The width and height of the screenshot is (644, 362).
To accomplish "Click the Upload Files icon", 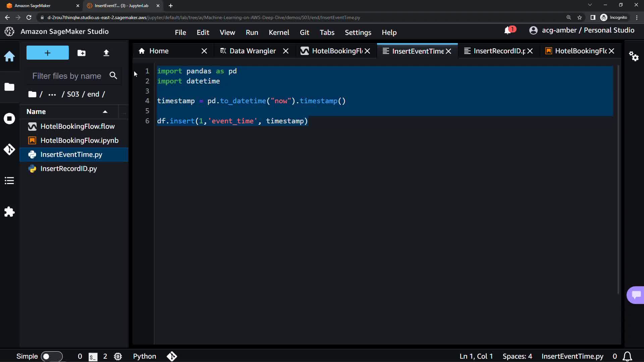I will tap(106, 53).
